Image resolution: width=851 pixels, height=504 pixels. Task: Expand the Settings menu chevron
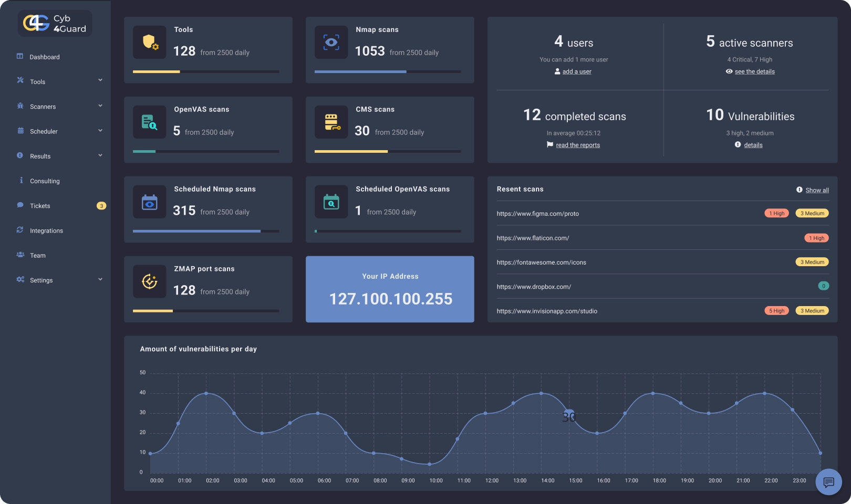pyautogui.click(x=100, y=279)
